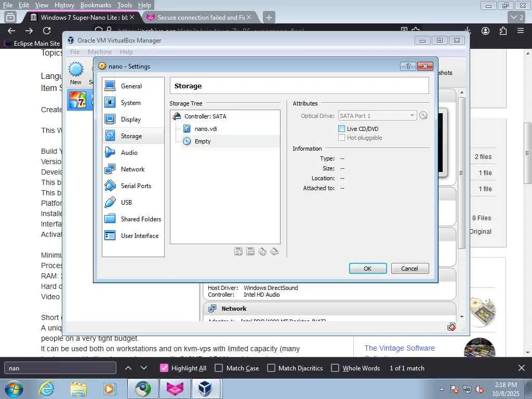Open VirtualBox Manager Help menu

126,52
